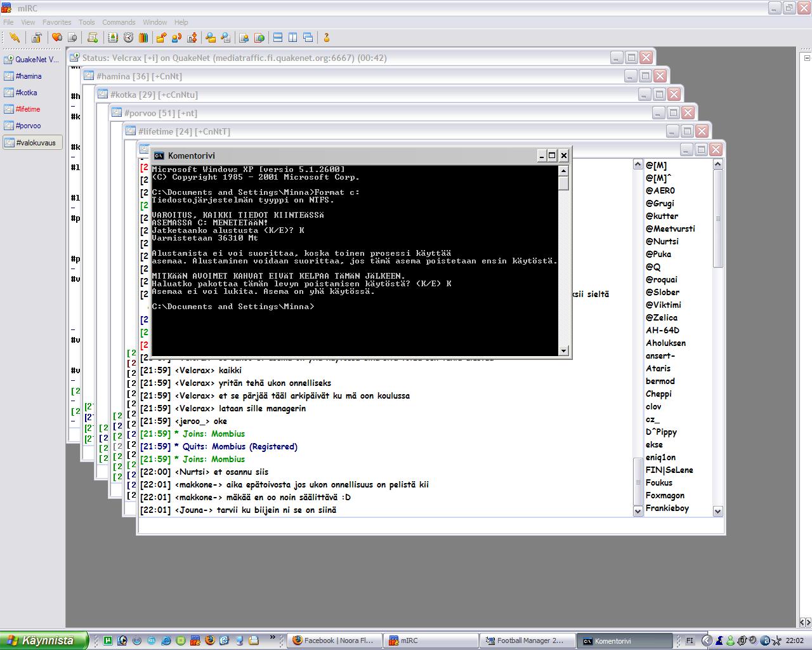Open the Timer clock toolbar icon
The height and width of the screenshot is (650, 812).
(128, 37)
